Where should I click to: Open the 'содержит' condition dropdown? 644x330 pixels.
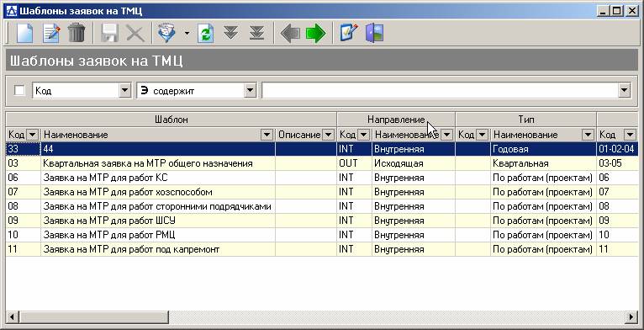coord(250,90)
